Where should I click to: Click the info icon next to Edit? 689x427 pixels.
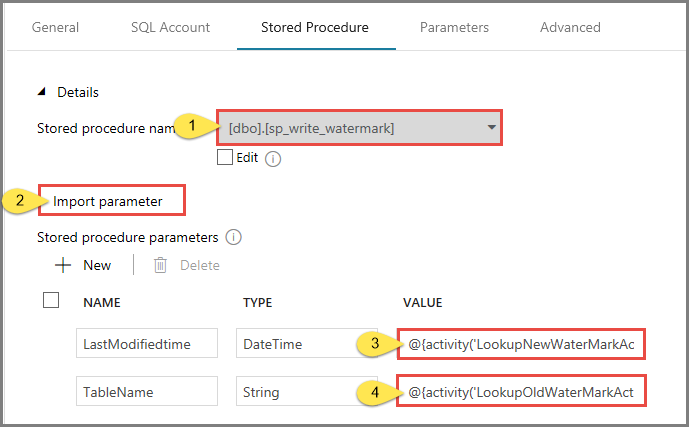coord(273,159)
